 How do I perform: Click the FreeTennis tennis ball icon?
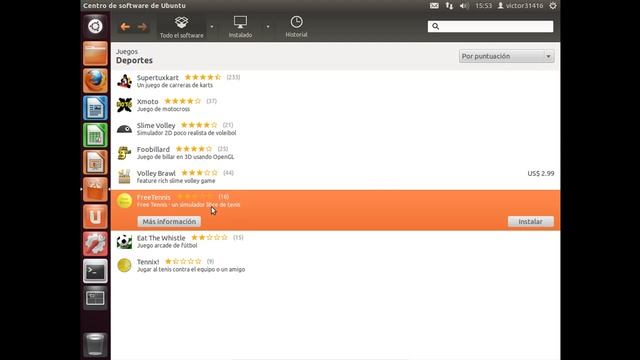click(x=124, y=201)
